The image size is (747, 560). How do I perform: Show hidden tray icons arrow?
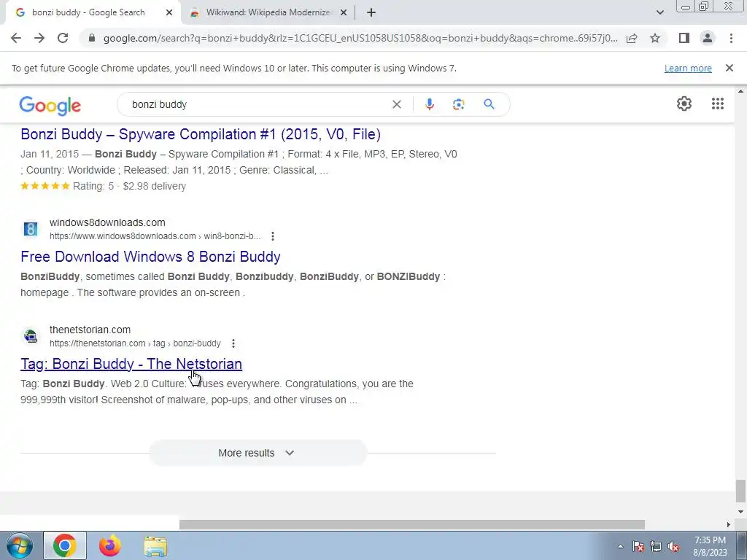pos(620,546)
